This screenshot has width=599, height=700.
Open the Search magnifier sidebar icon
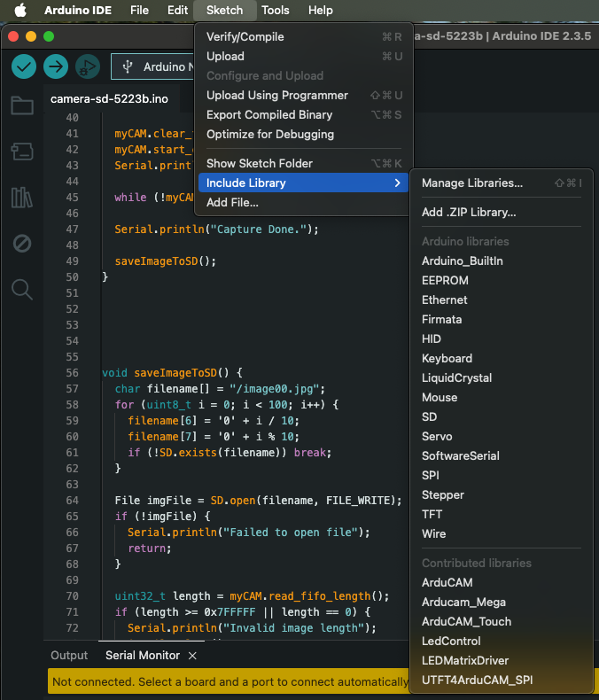(22, 289)
